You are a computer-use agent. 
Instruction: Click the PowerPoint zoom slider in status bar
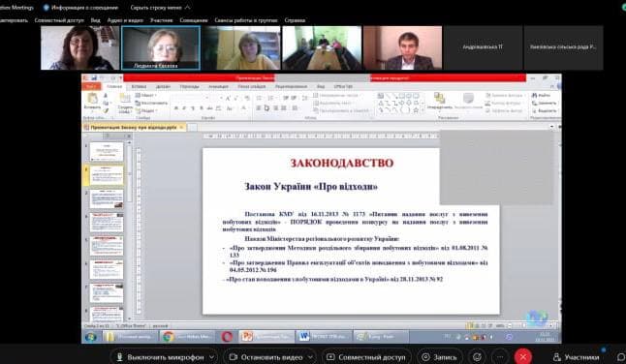pos(529,325)
